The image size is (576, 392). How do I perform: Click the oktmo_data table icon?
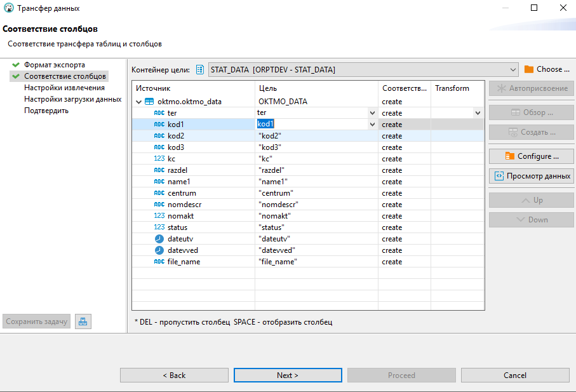point(149,102)
